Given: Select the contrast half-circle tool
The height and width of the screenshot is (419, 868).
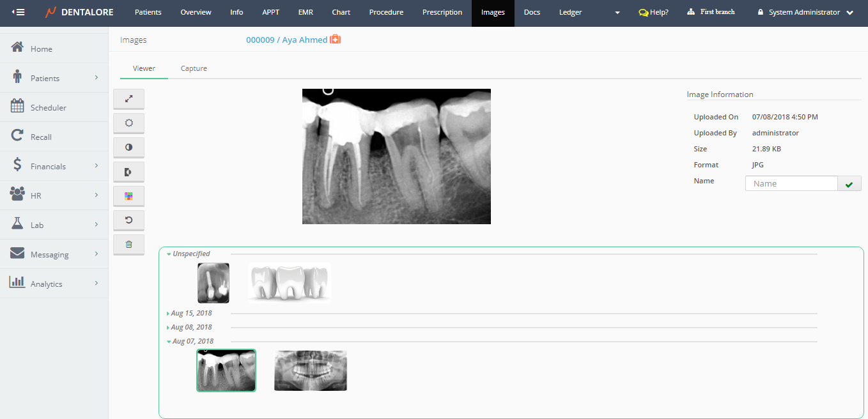Looking at the screenshot, I should click(x=128, y=147).
